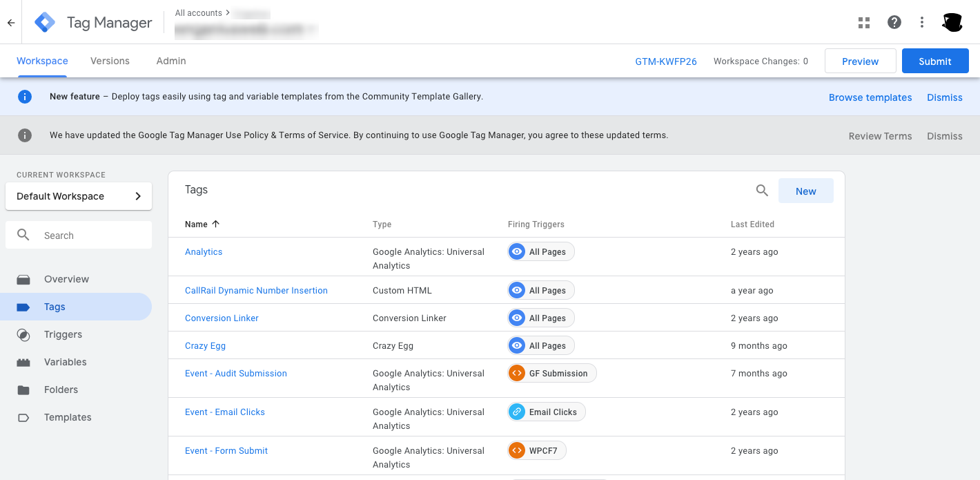Expand the Default Workspace selector
The image size is (980, 480).
click(79, 196)
